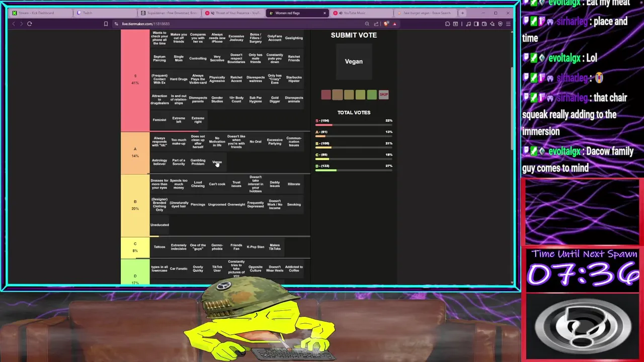
Task: Switch to Threat of Your Presence YouTube tab
Action: pyautogui.click(x=234, y=13)
